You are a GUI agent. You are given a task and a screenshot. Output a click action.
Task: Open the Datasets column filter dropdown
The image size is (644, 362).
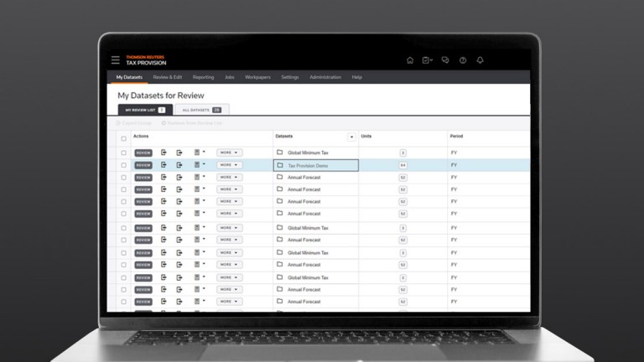click(351, 137)
